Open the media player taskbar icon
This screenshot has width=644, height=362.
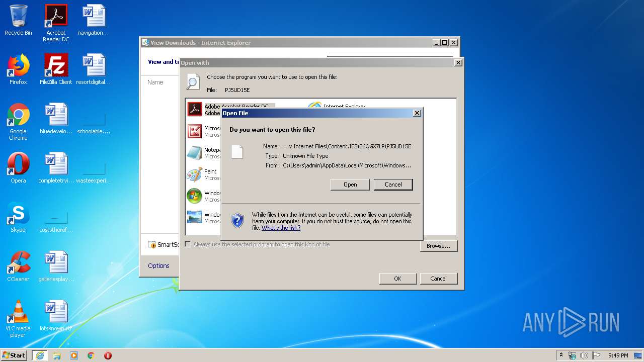pyautogui.click(x=74, y=355)
